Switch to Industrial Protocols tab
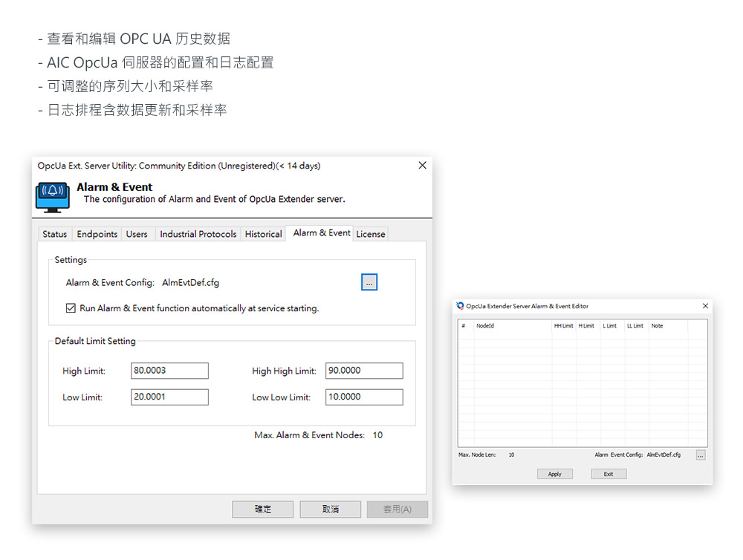Image resolution: width=743 pixels, height=560 pixels. [198, 234]
